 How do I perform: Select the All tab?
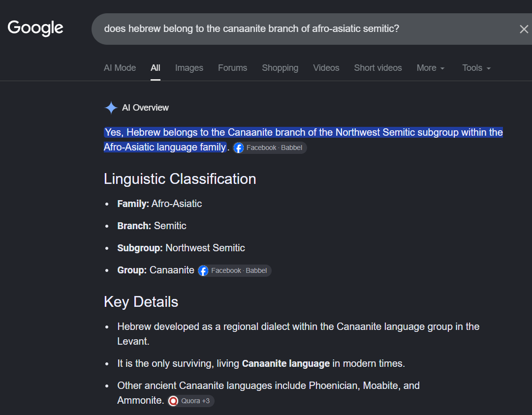(156, 68)
